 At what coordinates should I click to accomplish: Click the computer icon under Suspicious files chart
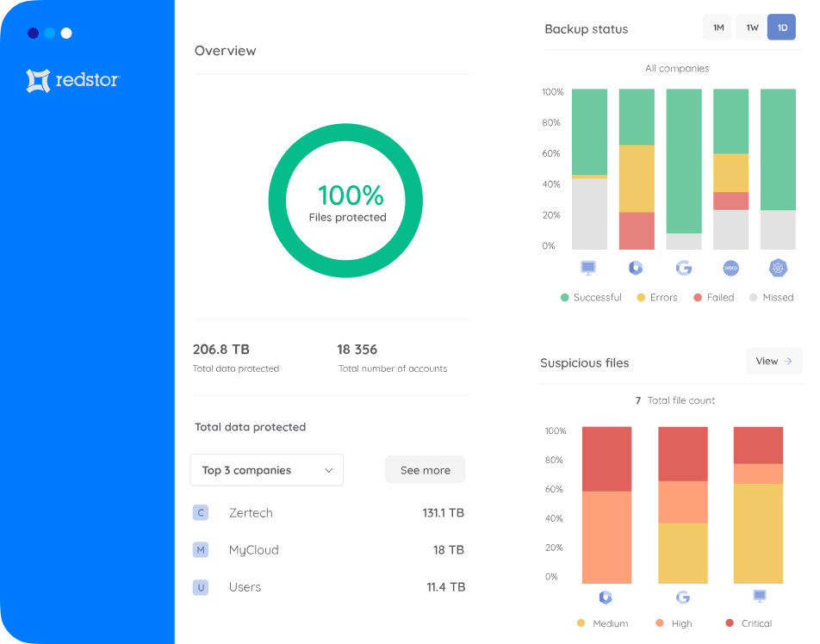pos(759,596)
